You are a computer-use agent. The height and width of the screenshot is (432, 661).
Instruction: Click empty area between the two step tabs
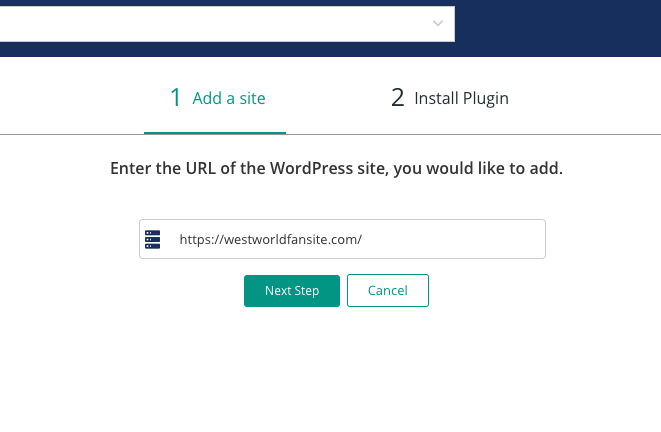328,98
